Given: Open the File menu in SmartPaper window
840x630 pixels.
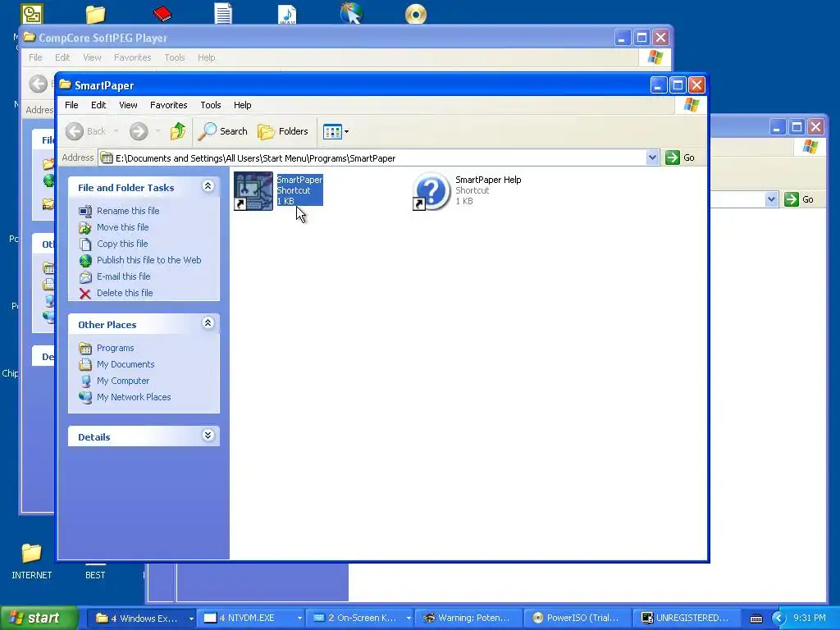Looking at the screenshot, I should point(71,105).
